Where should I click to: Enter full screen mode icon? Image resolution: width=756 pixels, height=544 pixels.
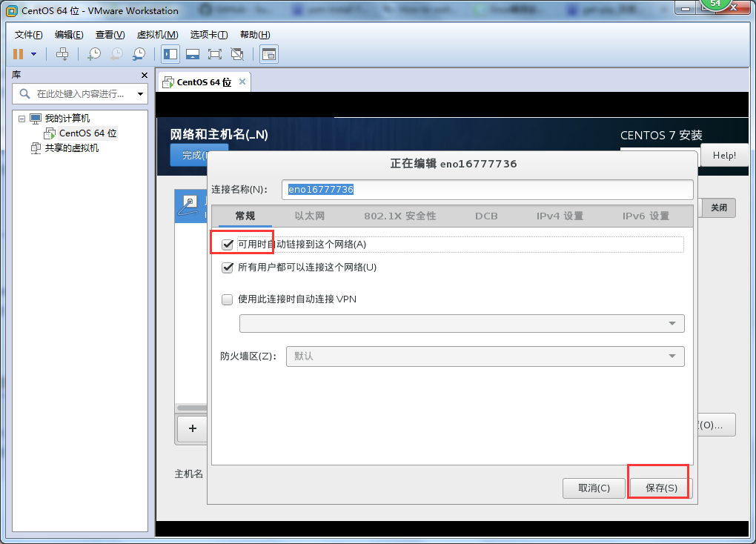point(215,54)
